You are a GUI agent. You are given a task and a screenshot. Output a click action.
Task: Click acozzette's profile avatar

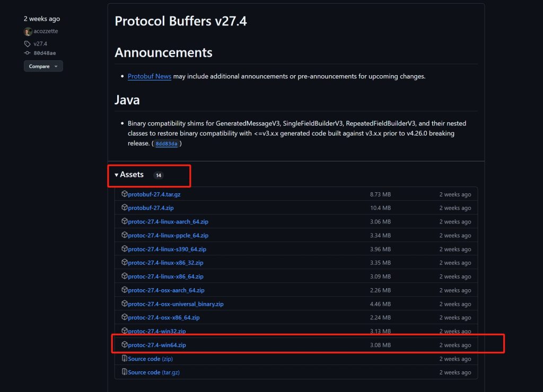(x=28, y=31)
